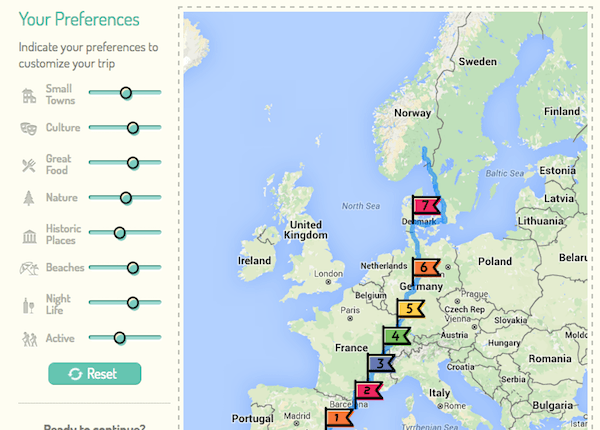
Task: Click London on the map
Action: [x=328, y=274]
